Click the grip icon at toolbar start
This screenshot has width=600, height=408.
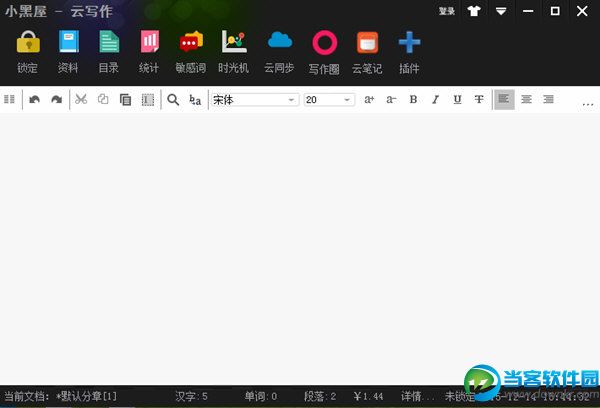tap(9, 100)
